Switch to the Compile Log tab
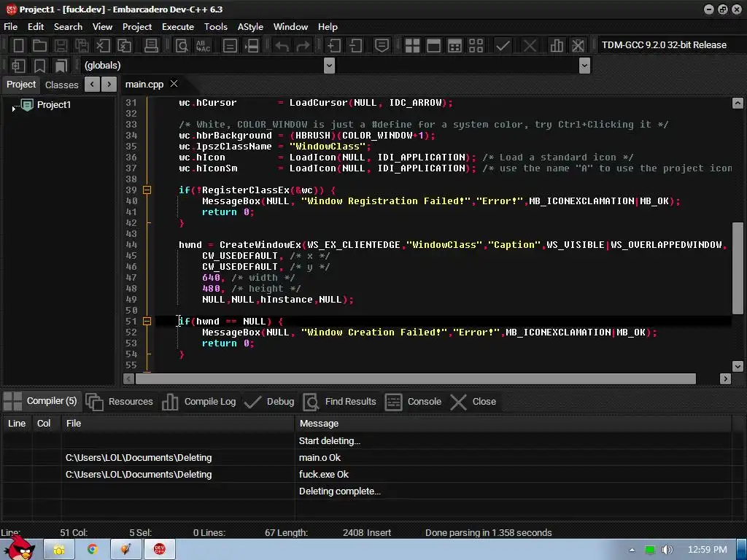Image resolution: width=747 pixels, height=560 pixels. 200,401
